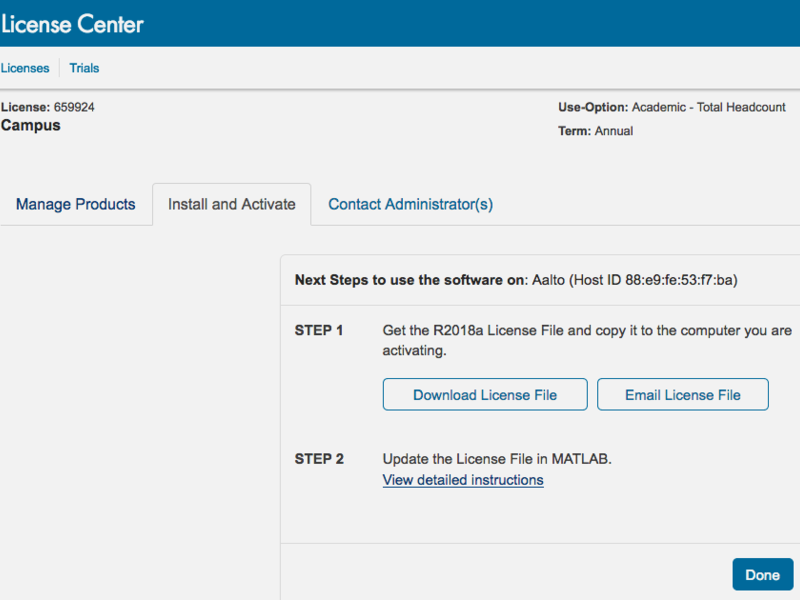Click the STEP 2 label
Viewport: 800px width, 600px height.
click(x=319, y=459)
